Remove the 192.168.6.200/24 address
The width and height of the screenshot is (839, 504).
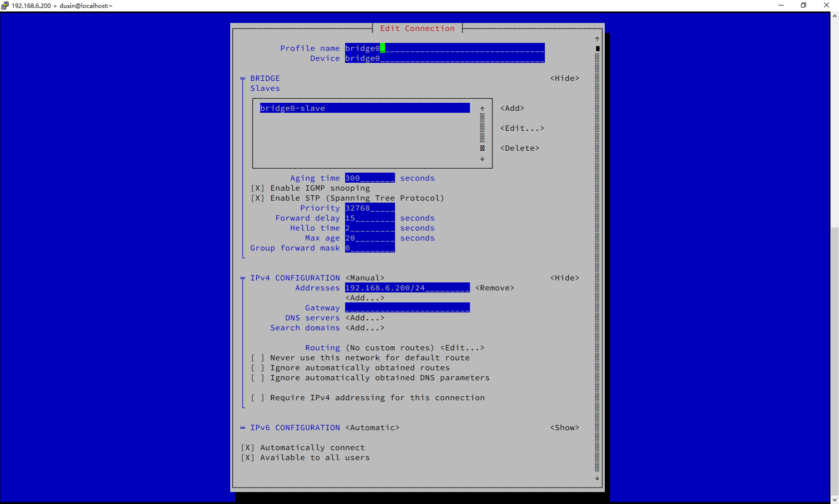pos(495,288)
